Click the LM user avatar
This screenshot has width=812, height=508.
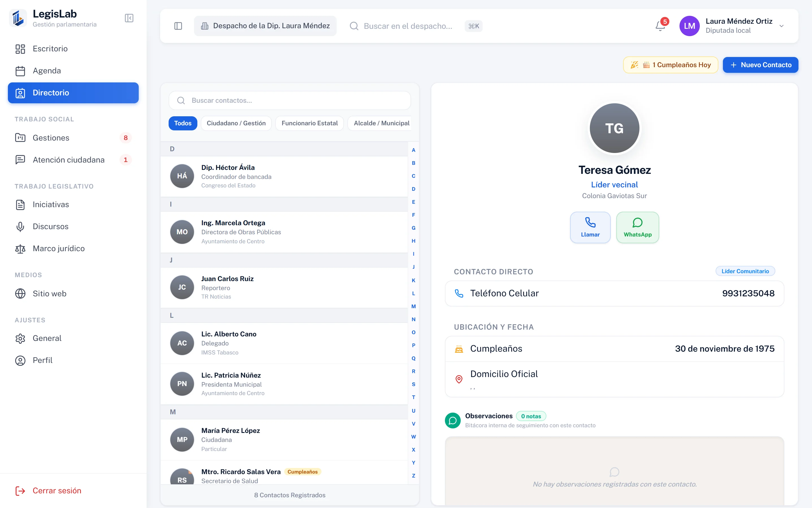[690, 26]
